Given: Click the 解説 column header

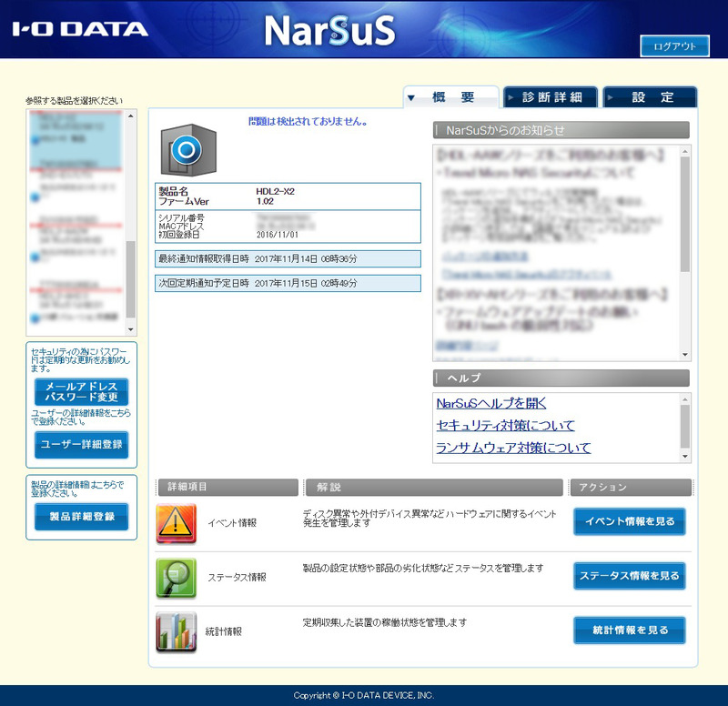Looking at the screenshot, I should [x=434, y=488].
